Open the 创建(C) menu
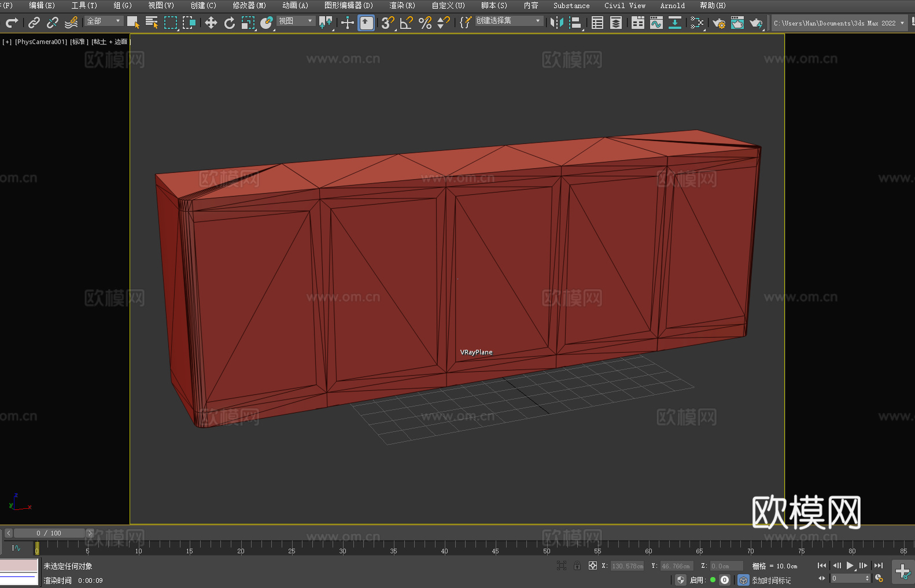915x588 pixels. click(x=204, y=5)
